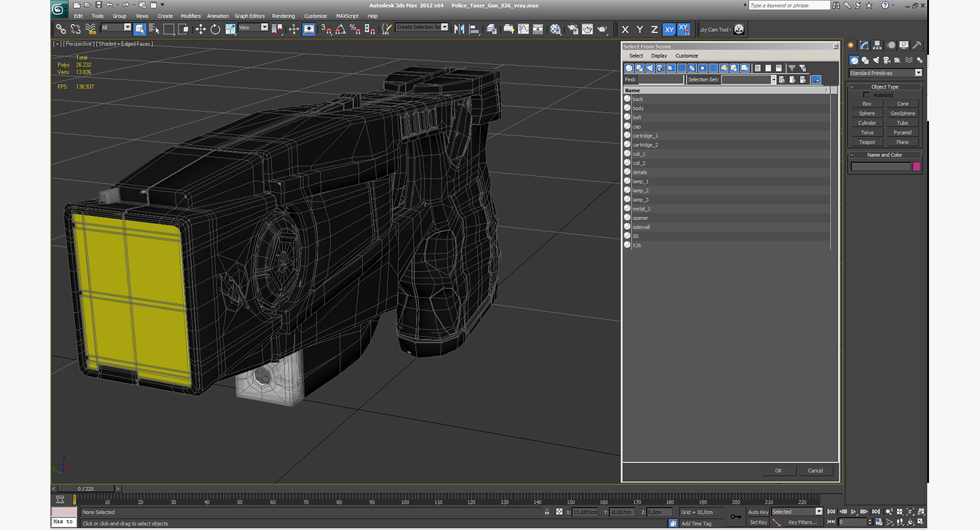Open the magenta object color swatch
This screenshot has width=980, height=530.
(916, 166)
